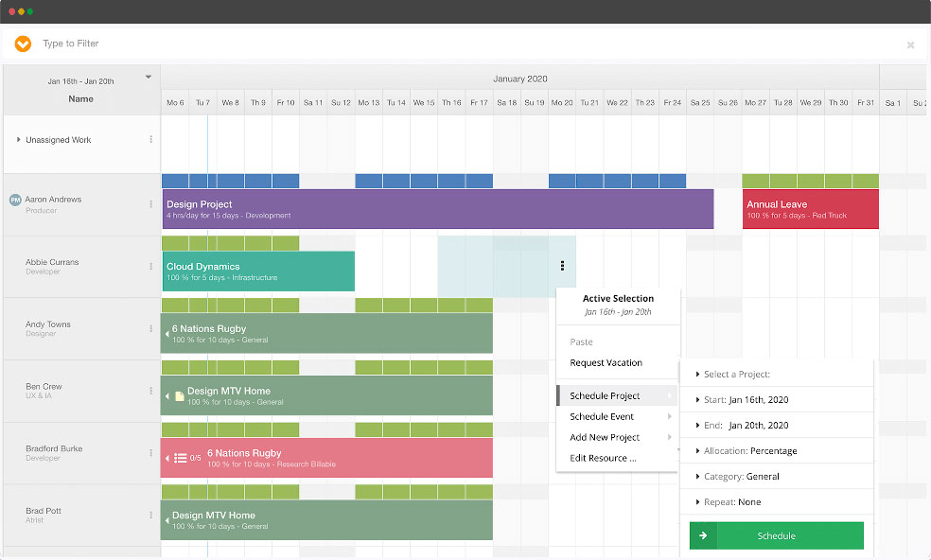Screen dimensions: 931x560
Task: Click Aaron Andrews PM avatar badge
Action: coord(15,201)
